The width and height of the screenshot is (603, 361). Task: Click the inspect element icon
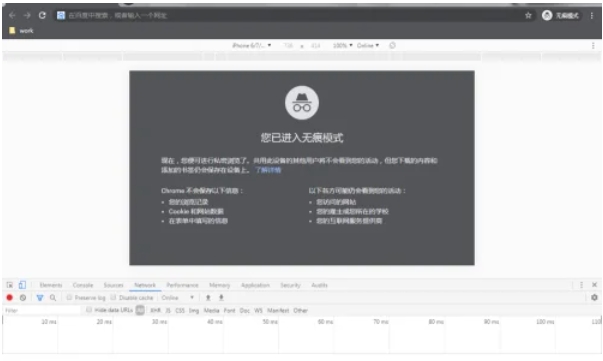pos(10,285)
